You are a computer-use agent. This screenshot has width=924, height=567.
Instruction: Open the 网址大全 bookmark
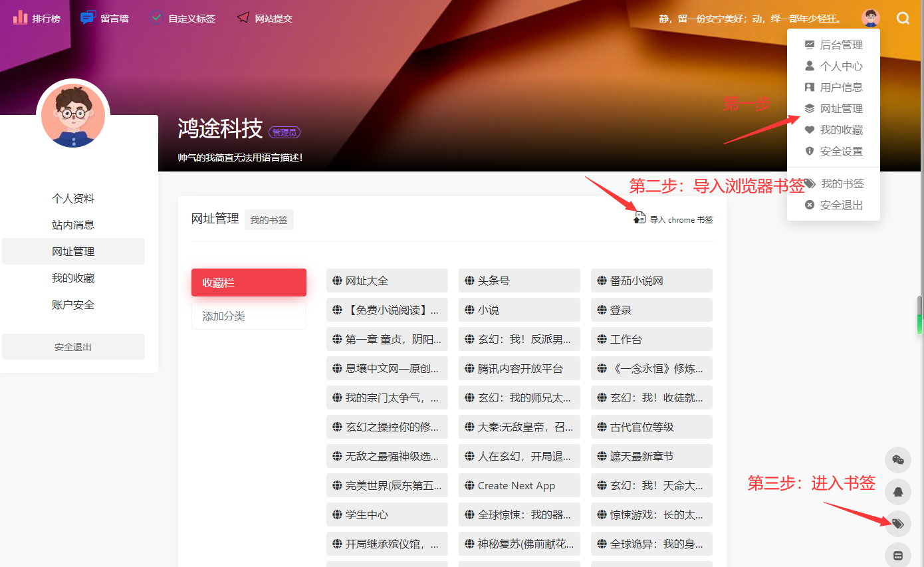[x=386, y=281]
